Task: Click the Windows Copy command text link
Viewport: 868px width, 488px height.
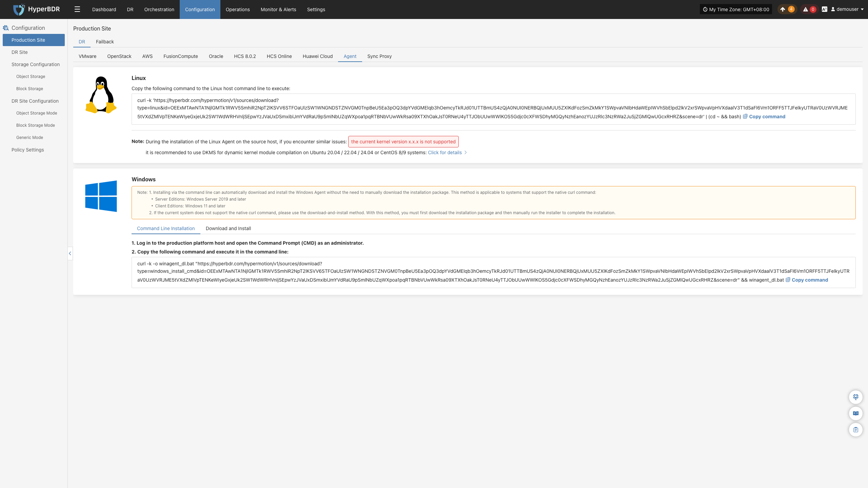Action: pyautogui.click(x=810, y=280)
